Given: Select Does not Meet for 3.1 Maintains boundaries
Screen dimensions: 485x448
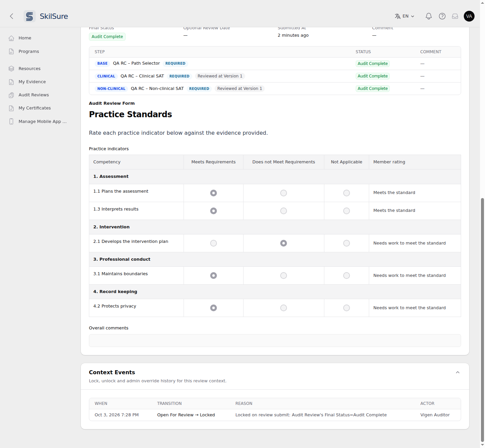Looking at the screenshot, I should (284, 276).
